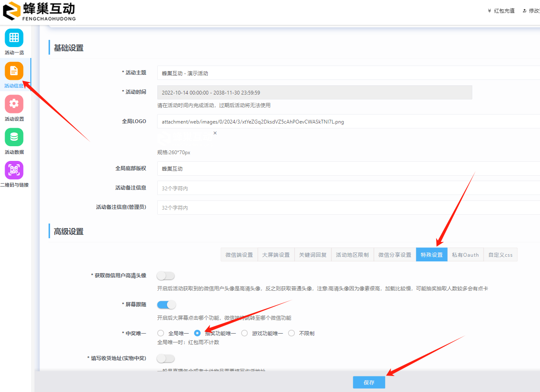This screenshot has height=392, width=540.
Task: Click the 保存 button
Action: (369, 382)
